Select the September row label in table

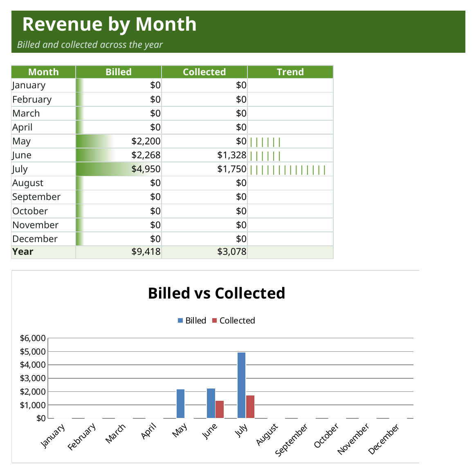tap(36, 197)
